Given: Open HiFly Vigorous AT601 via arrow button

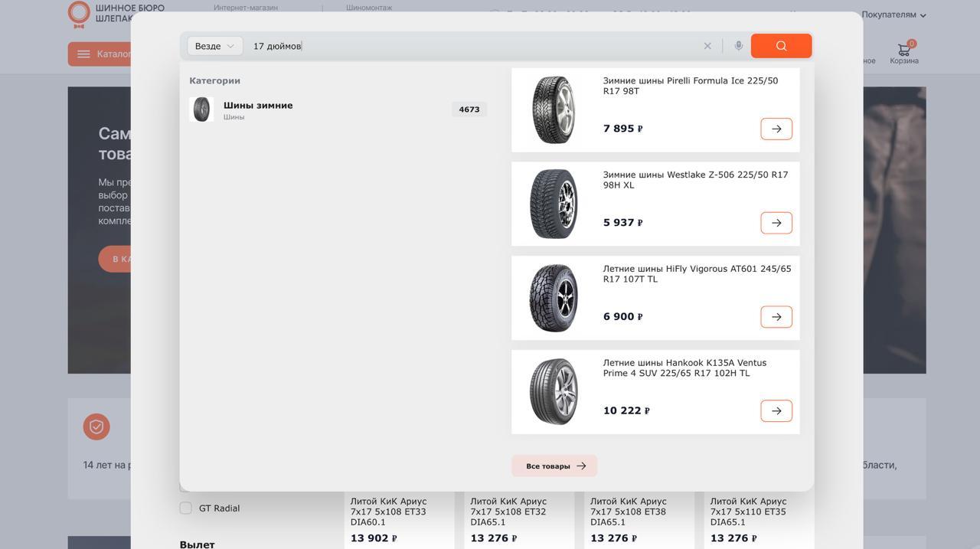Looking at the screenshot, I should coord(776,317).
